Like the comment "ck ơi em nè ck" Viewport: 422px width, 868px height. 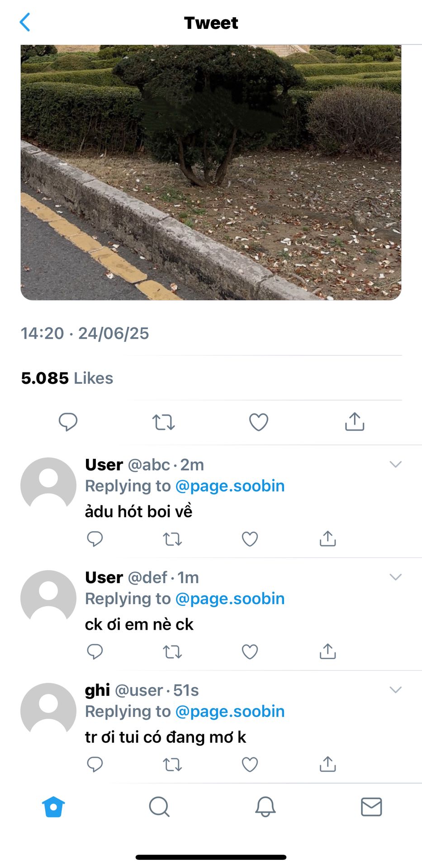250,652
